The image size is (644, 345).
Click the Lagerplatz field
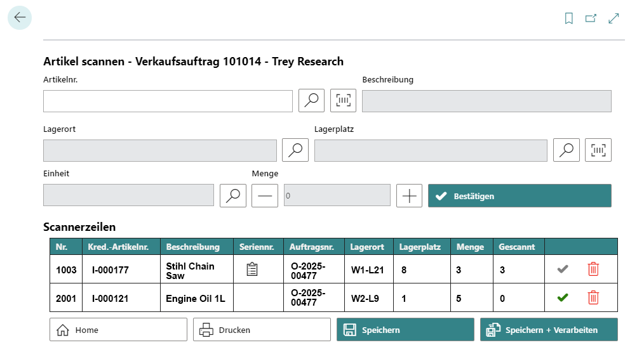[x=431, y=150]
